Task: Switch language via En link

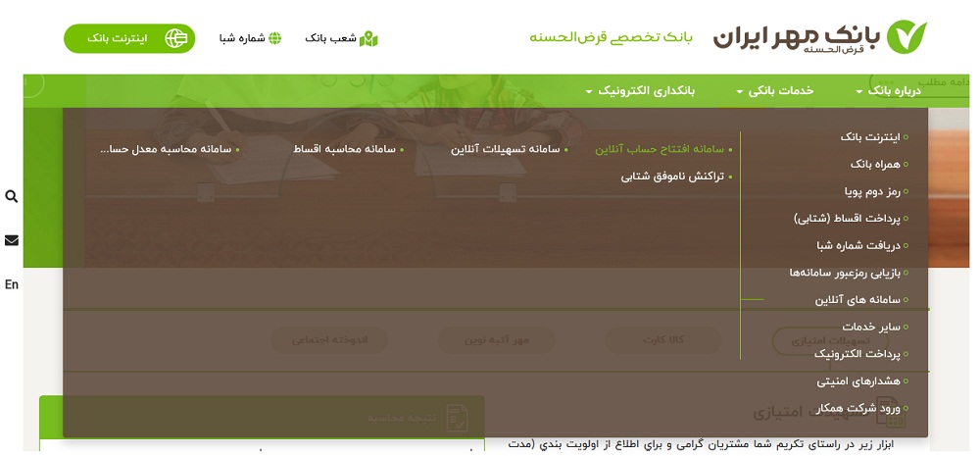Action: point(12,284)
